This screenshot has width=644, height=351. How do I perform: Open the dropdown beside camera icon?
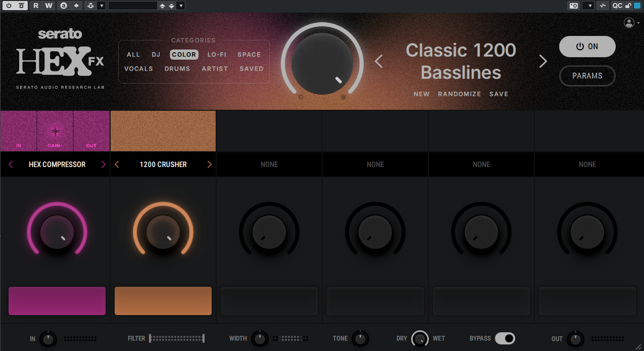(x=588, y=6)
